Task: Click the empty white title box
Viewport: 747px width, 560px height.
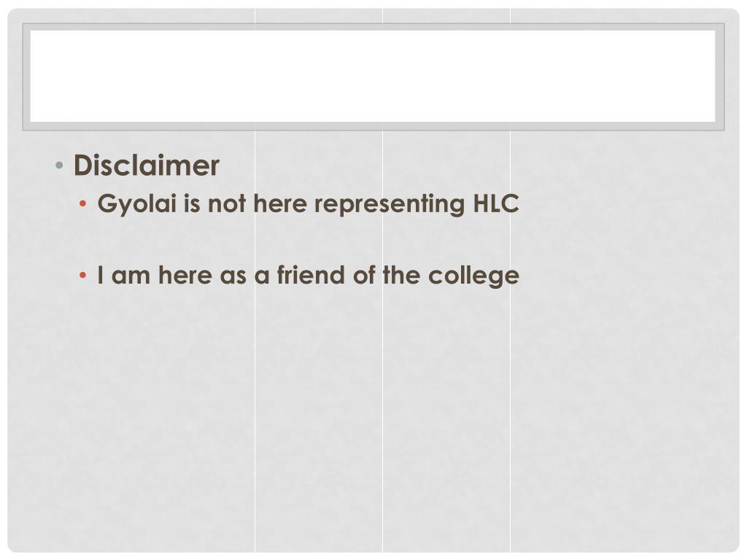Action: pyautogui.click(x=373, y=76)
